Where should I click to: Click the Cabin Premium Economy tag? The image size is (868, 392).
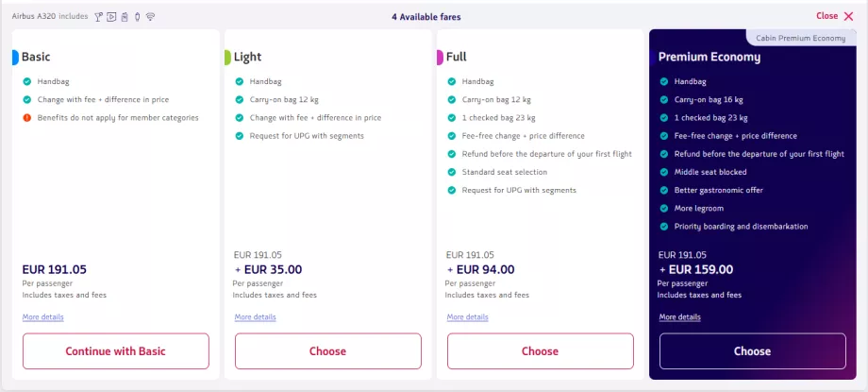coord(800,38)
